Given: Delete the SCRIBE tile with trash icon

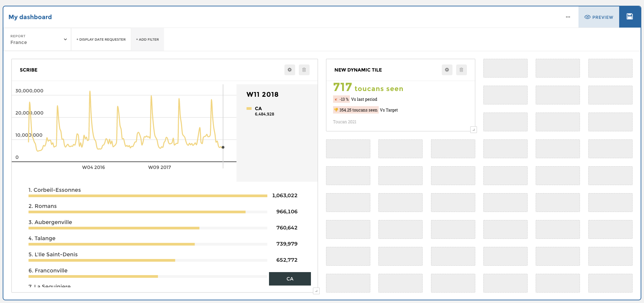Looking at the screenshot, I should pos(304,70).
